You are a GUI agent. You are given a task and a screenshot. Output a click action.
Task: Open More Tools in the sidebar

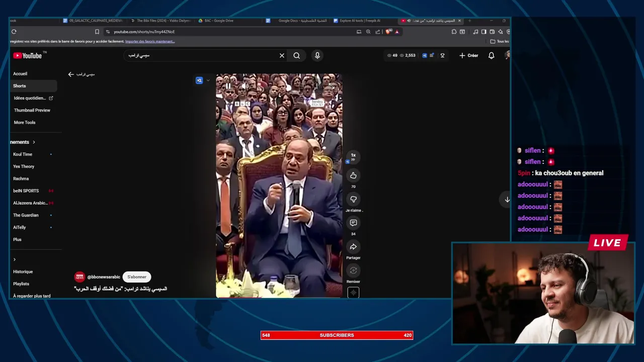tap(25, 122)
